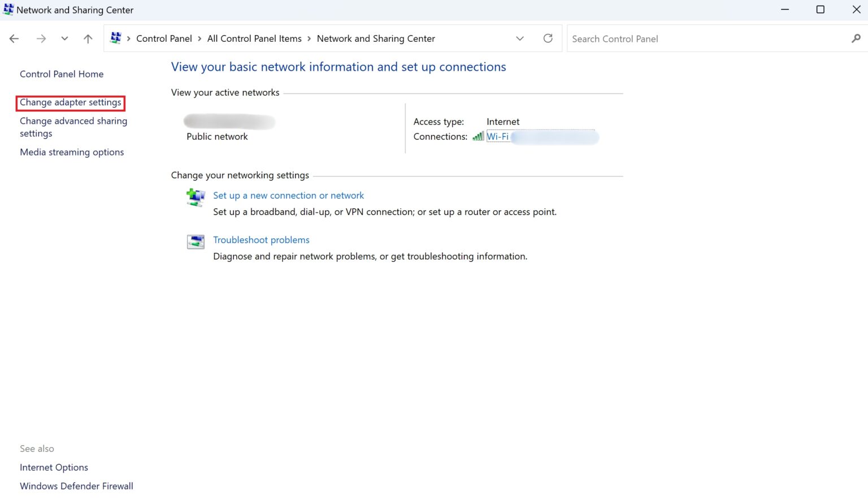The width and height of the screenshot is (868, 501).
Task: Open Media streaming options
Action: (x=72, y=152)
